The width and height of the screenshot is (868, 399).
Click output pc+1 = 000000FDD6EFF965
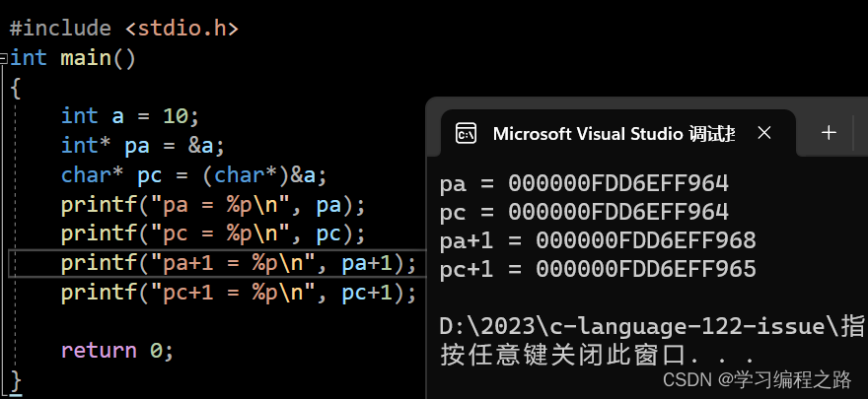coord(598,269)
